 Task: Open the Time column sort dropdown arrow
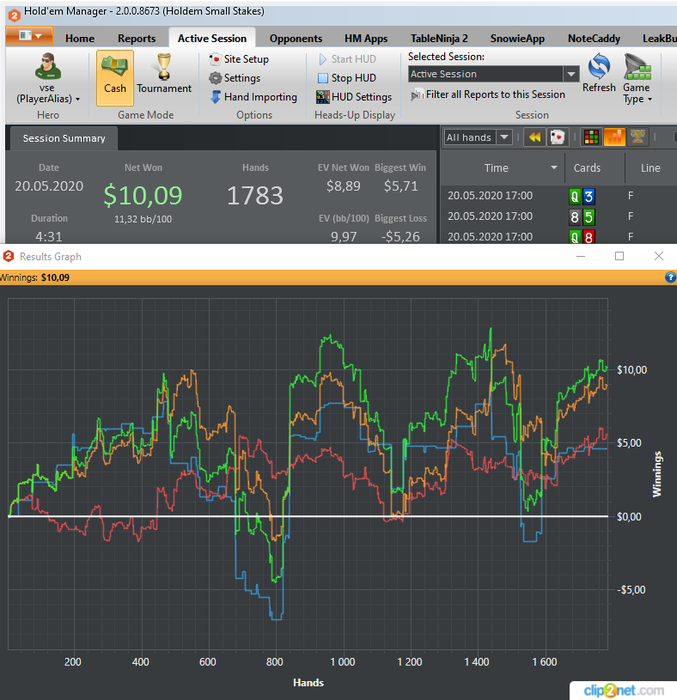pyautogui.click(x=554, y=168)
